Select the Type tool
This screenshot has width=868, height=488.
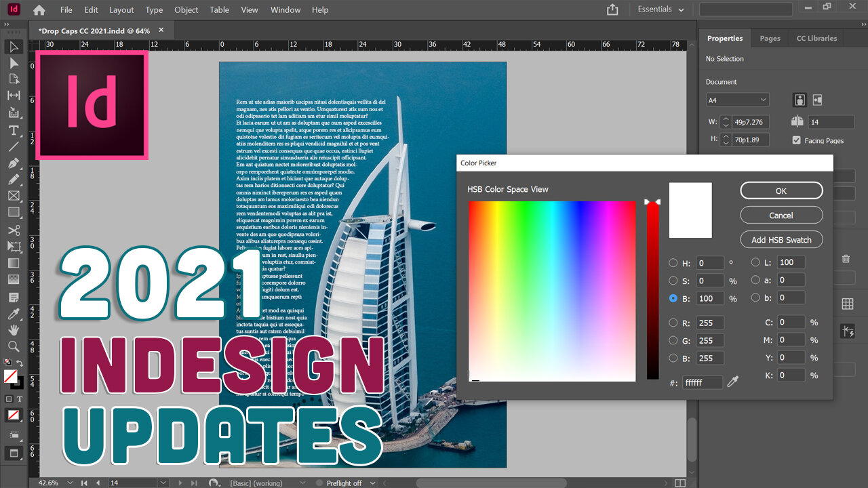point(14,130)
